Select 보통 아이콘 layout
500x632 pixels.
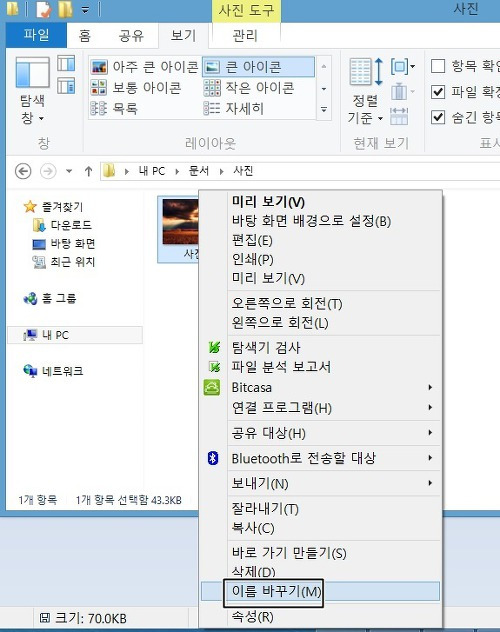point(136,87)
